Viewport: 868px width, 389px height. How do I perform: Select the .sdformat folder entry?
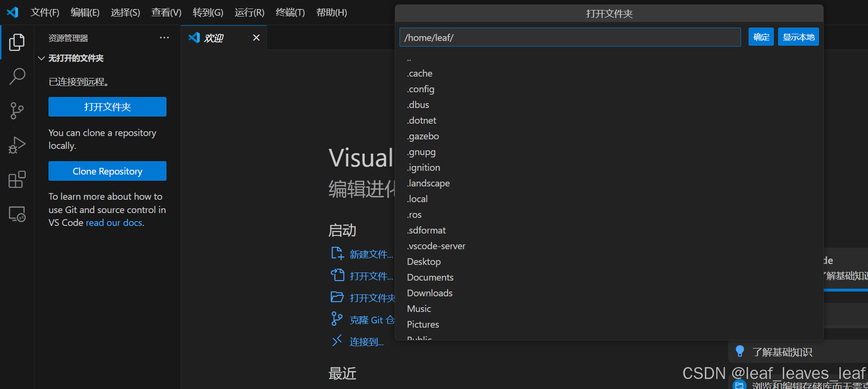click(609, 230)
